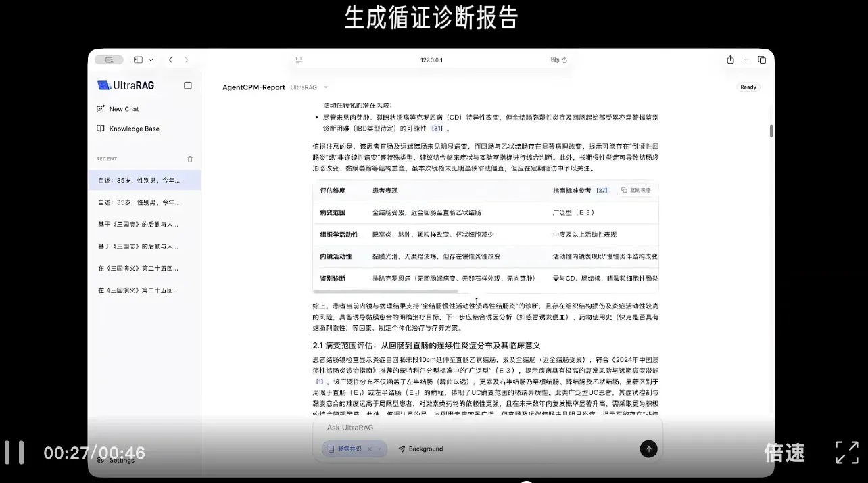Click the video time display 00:27/00:46

coord(94,453)
